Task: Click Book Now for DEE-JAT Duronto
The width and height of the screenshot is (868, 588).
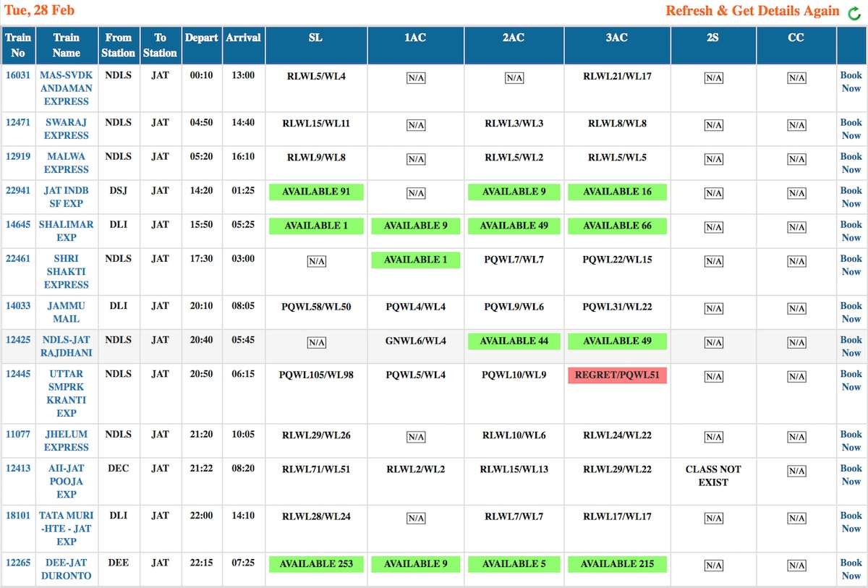Action: (x=851, y=569)
